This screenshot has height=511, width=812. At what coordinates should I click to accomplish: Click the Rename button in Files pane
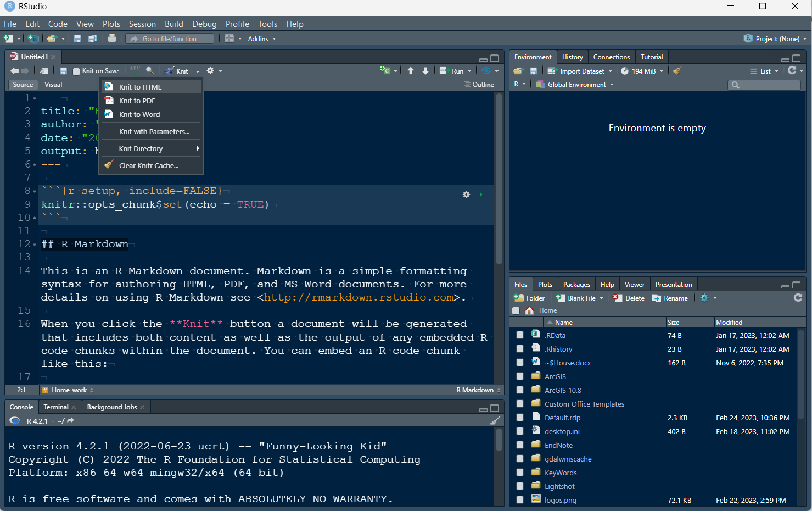pyautogui.click(x=670, y=298)
